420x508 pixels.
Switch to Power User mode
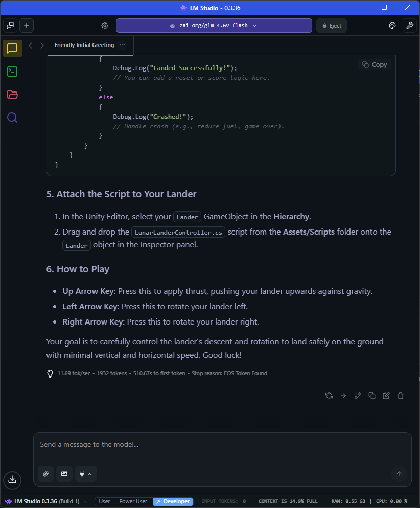133,502
